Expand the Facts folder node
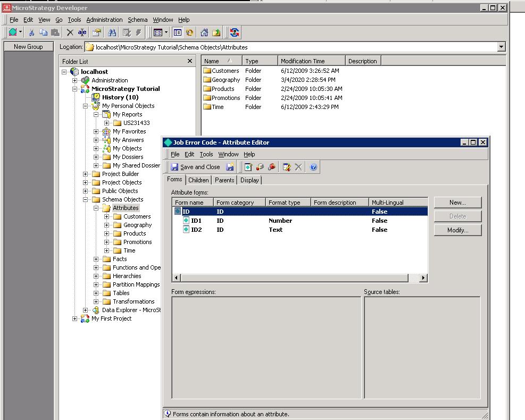This screenshot has width=525, height=420. pos(96,259)
